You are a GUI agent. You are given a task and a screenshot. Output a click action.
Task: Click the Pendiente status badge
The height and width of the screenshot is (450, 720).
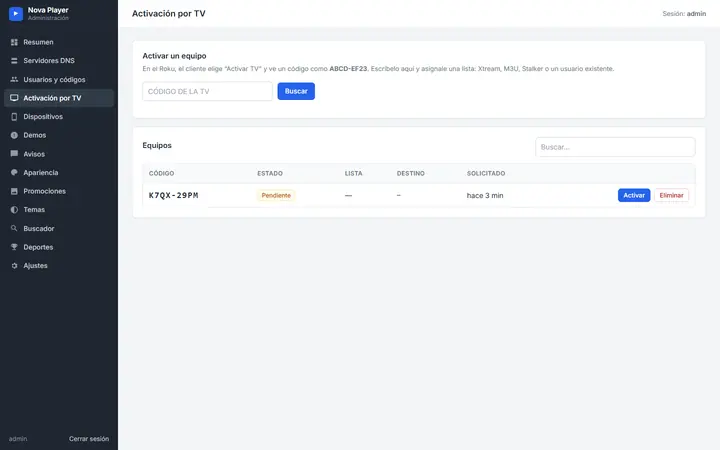click(x=276, y=195)
